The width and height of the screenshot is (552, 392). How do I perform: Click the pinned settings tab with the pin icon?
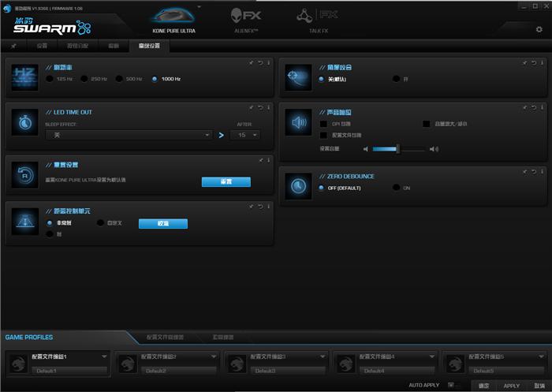pos(13,46)
